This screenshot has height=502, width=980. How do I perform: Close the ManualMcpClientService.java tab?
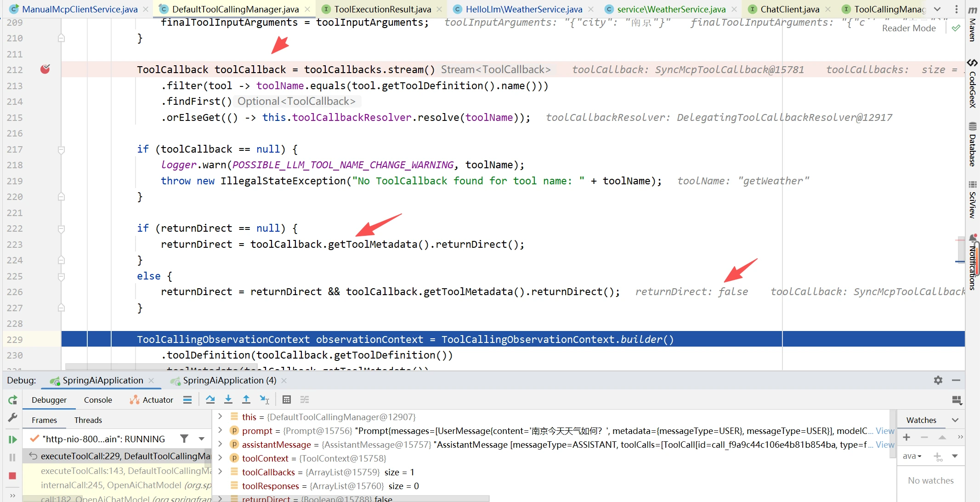point(146,9)
